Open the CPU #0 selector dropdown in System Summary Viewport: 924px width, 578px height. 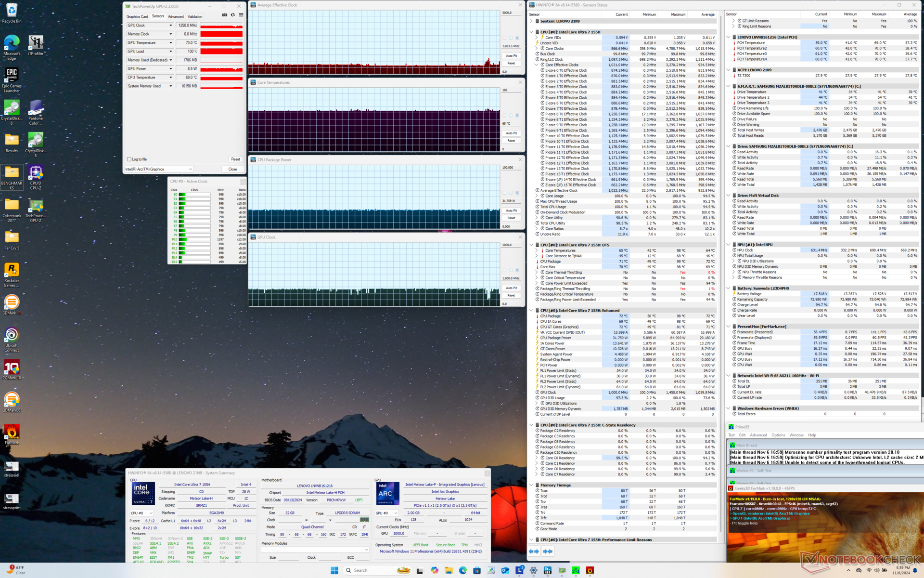click(142, 513)
